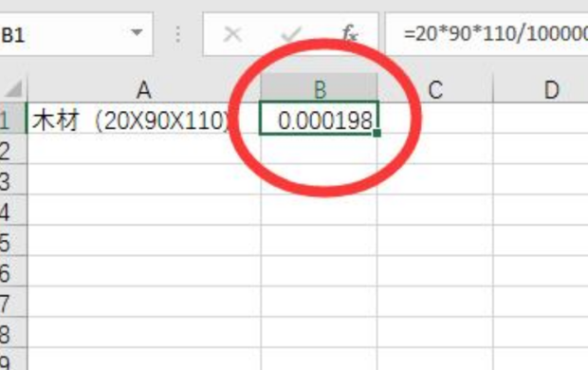Image resolution: width=588 pixels, height=370 pixels.
Task: Click cell B1 showing 0.000198
Action: (319, 118)
